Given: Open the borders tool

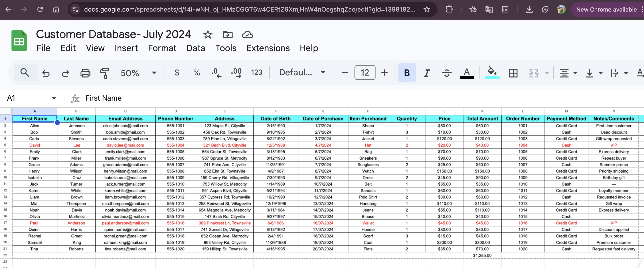Looking at the screenshot, I should [x=513, y=73].
